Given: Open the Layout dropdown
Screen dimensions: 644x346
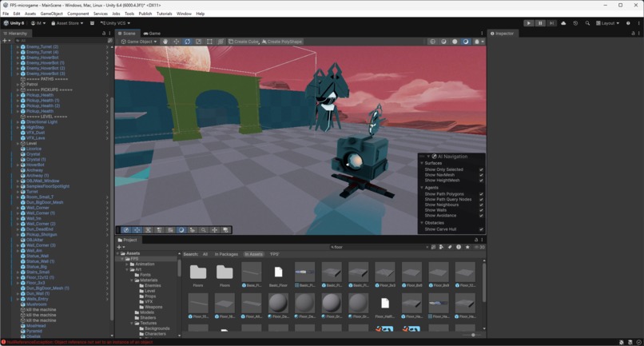Looking at the screenshot, I should click(607, 23).
